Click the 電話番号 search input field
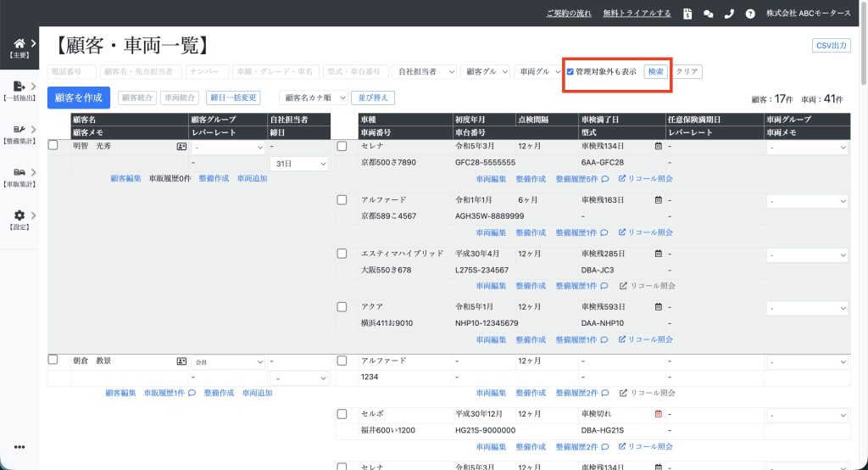The height and width of the screenshot is (470, 868). coord(71,72)
